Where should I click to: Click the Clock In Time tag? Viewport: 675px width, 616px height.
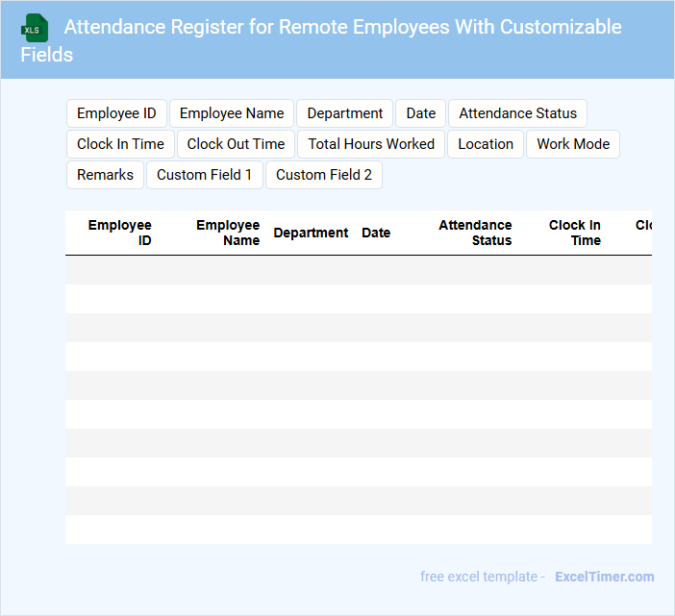tap(120, 144)
